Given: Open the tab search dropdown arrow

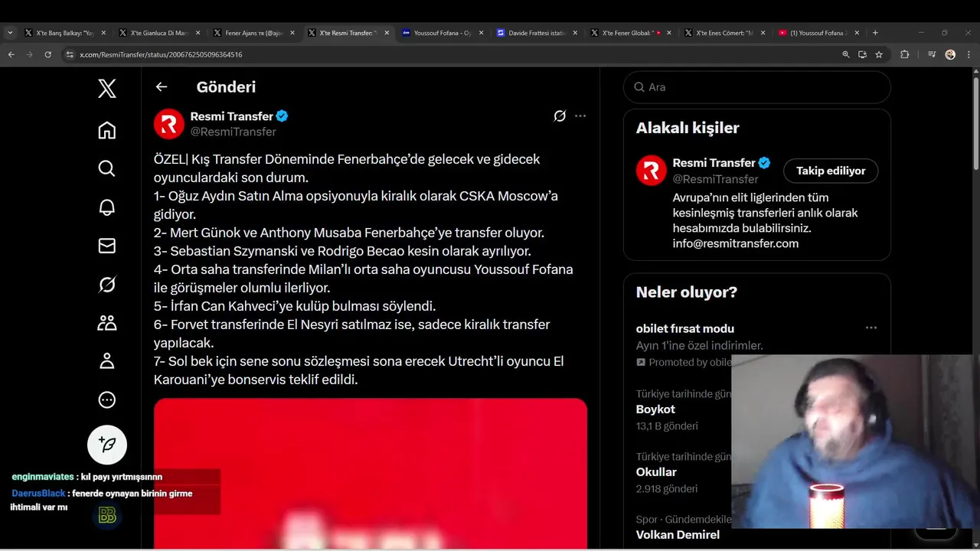Looking at the screenshot, I should click(x=10, y=33).
